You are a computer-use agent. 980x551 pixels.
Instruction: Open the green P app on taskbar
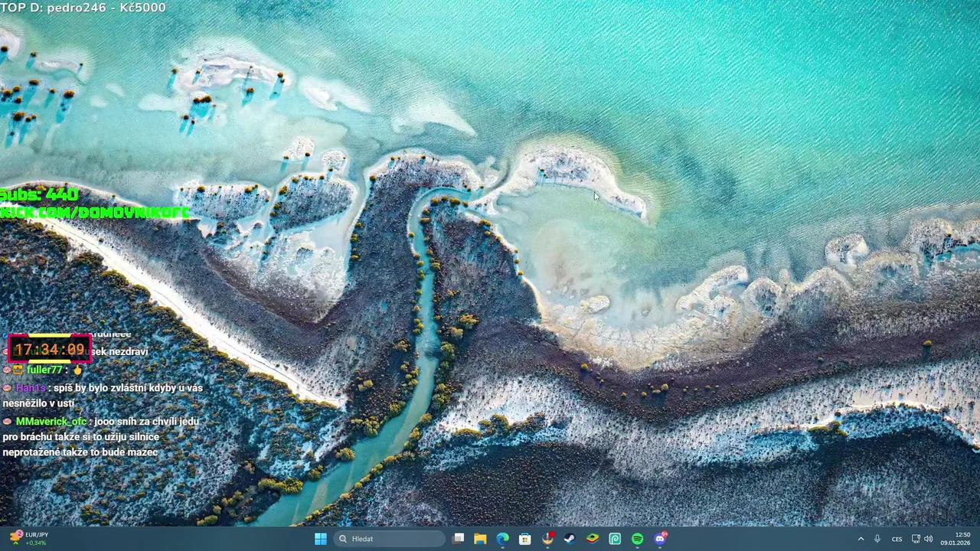point(615,539)
